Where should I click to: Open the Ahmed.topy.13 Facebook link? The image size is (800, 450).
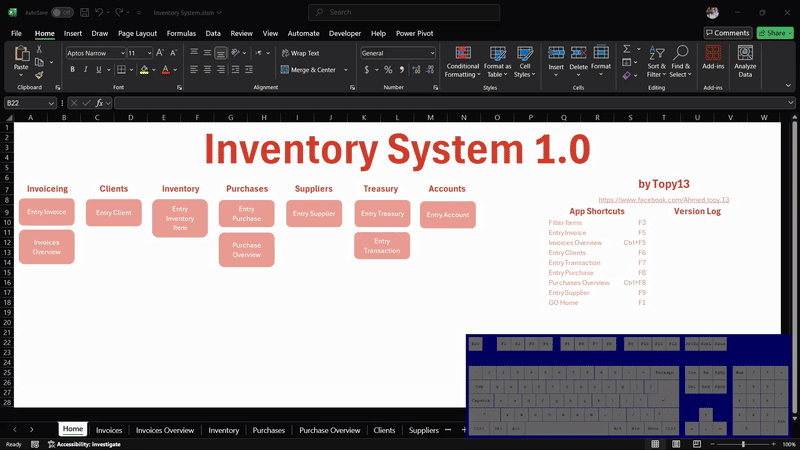tap(664, 199)
